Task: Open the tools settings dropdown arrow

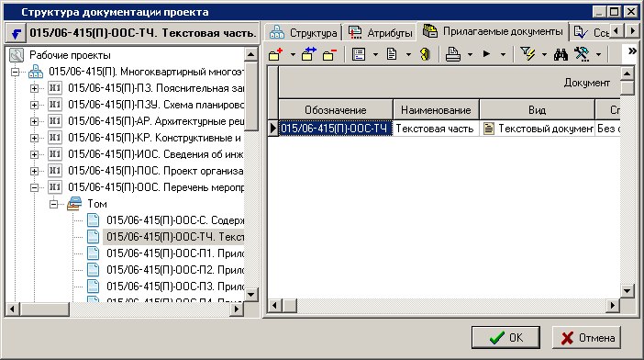Action: pos(598,54)
